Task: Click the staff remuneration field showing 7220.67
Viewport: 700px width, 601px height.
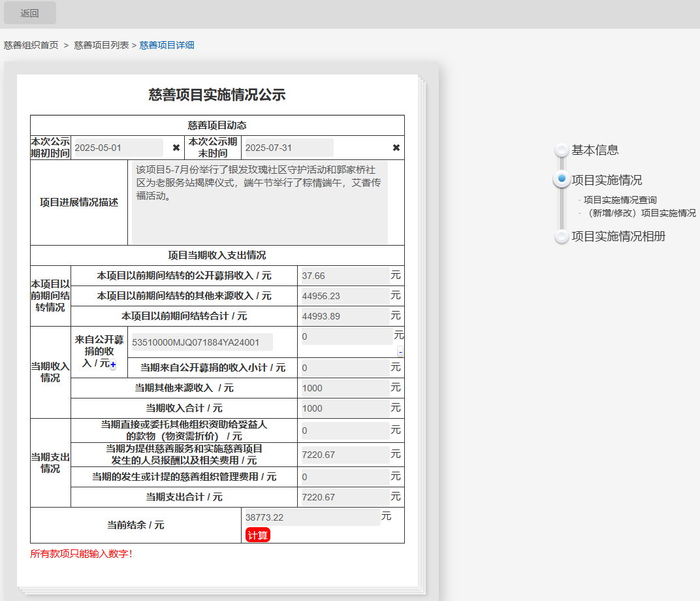Action: click(345, 455)
